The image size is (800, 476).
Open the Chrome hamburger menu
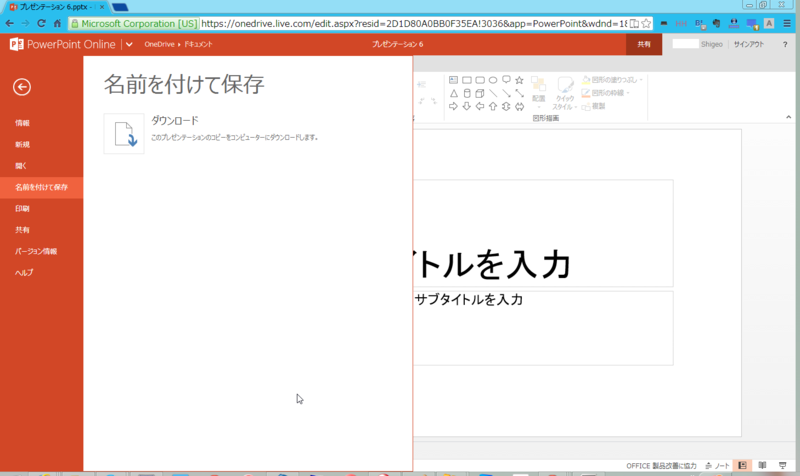(x=787, y=23)
